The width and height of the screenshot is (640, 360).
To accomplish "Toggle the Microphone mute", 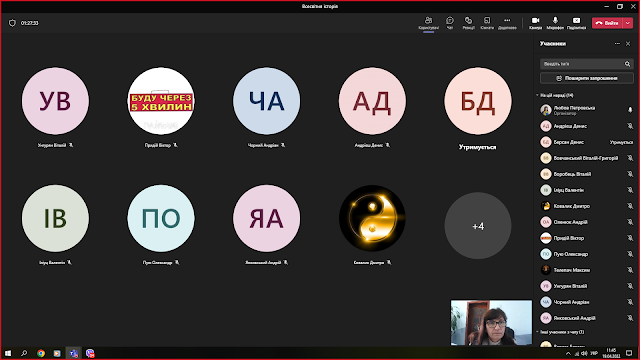I will click(555, 23).
